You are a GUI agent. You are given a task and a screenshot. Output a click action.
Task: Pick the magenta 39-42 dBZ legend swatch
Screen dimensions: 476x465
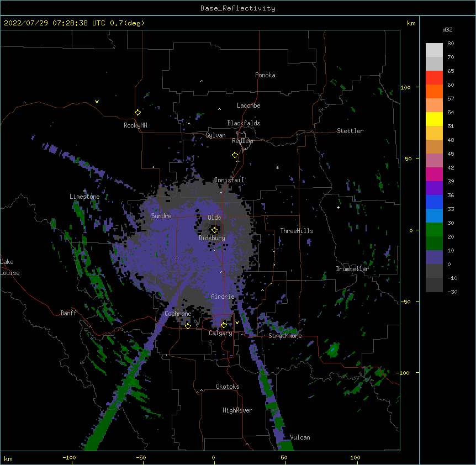434,174
